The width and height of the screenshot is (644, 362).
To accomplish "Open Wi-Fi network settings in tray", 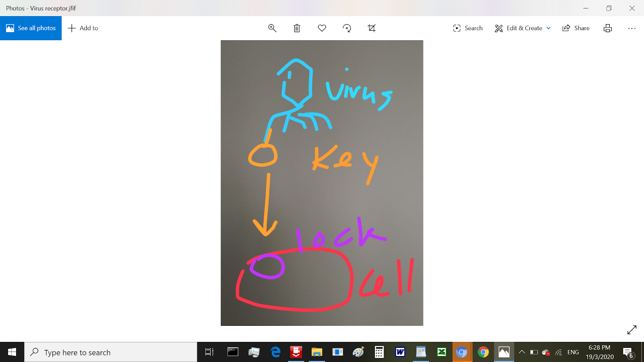I will coord(559,352).
